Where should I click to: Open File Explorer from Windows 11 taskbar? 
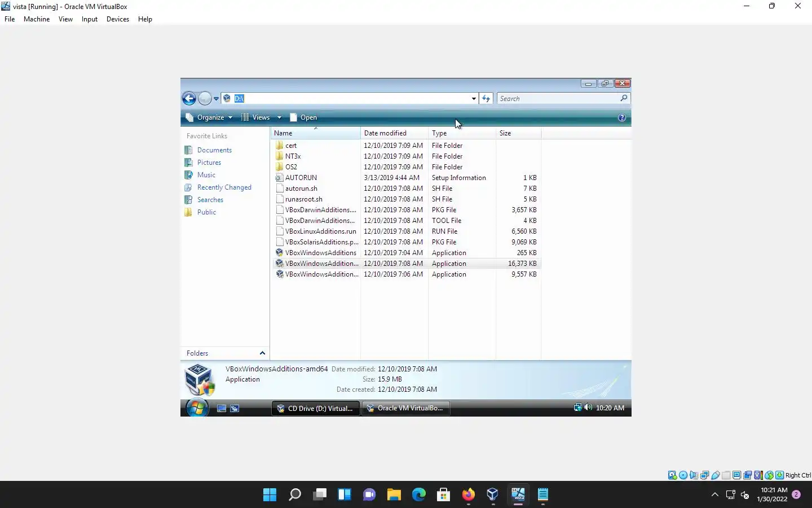click(394, 495)
